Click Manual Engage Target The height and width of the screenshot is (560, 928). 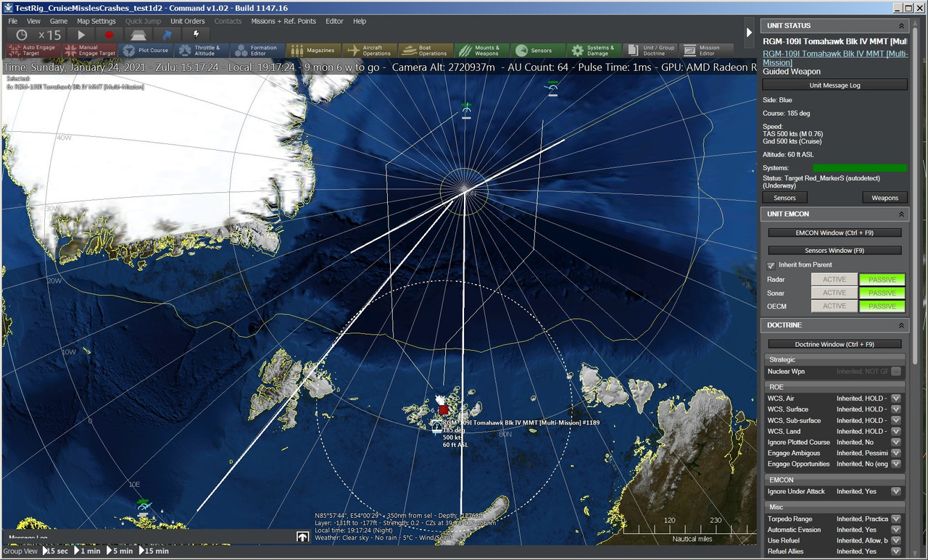88,50
